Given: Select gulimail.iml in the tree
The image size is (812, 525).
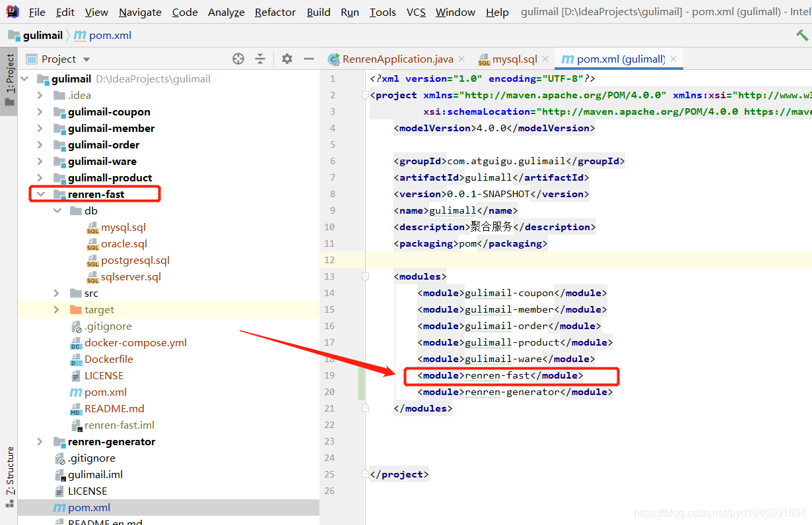Looking at the screenshot, I should 95,475.
